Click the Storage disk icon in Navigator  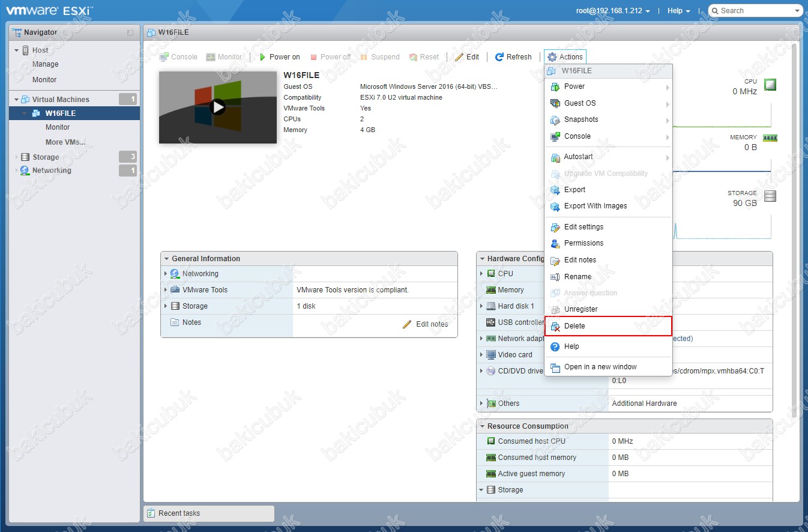point(25,157)
